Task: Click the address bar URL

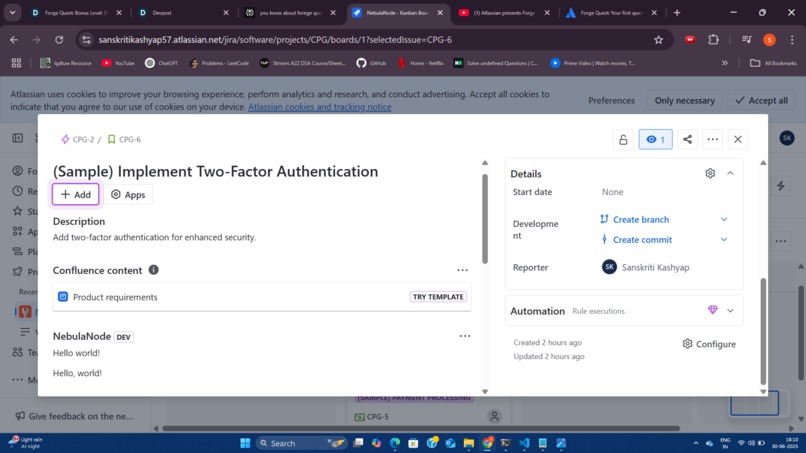Action: pos(275,40)
